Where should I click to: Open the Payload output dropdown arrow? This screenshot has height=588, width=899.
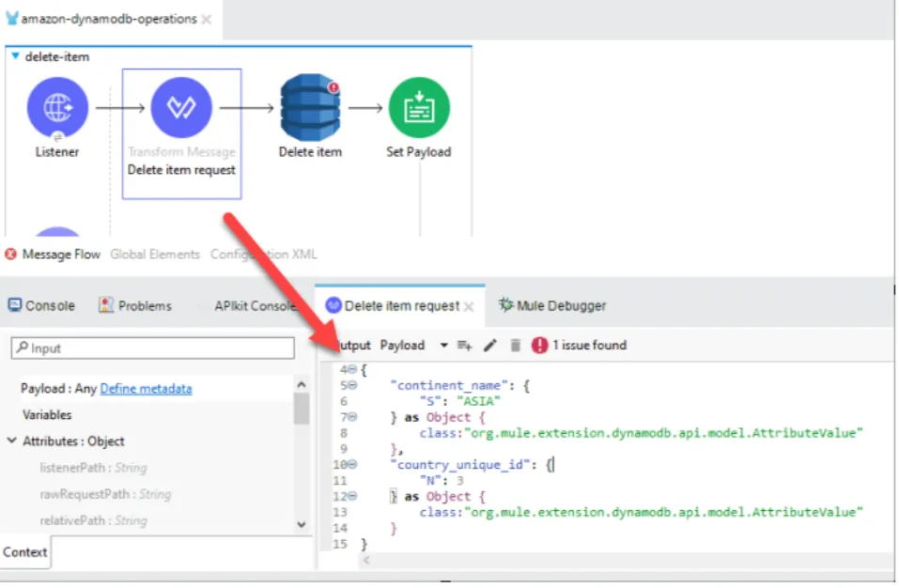pos(443,346)
